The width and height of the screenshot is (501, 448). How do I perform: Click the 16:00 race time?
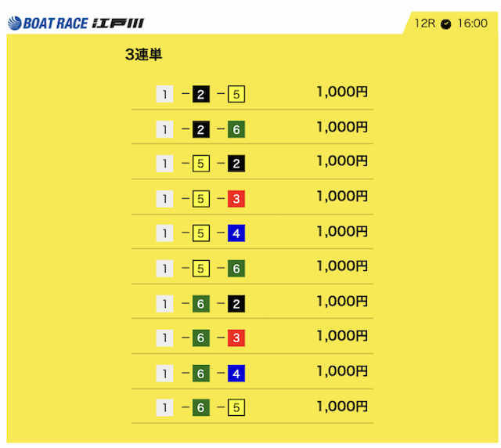(x=472, y=23)
